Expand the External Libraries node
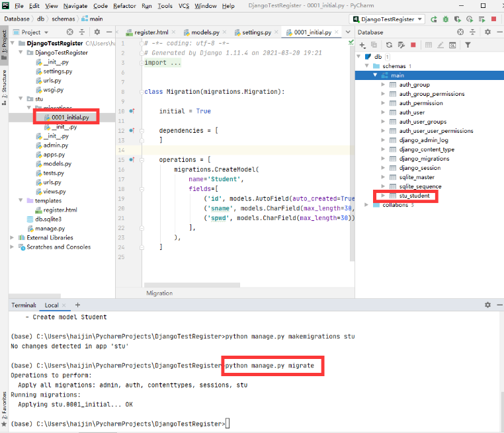 [x=13, y=237]
